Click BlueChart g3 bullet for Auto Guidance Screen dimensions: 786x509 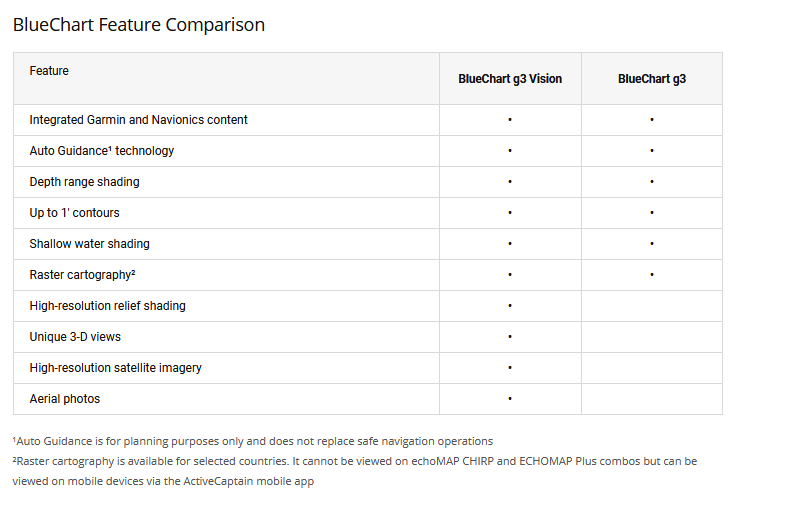point(652,151)
